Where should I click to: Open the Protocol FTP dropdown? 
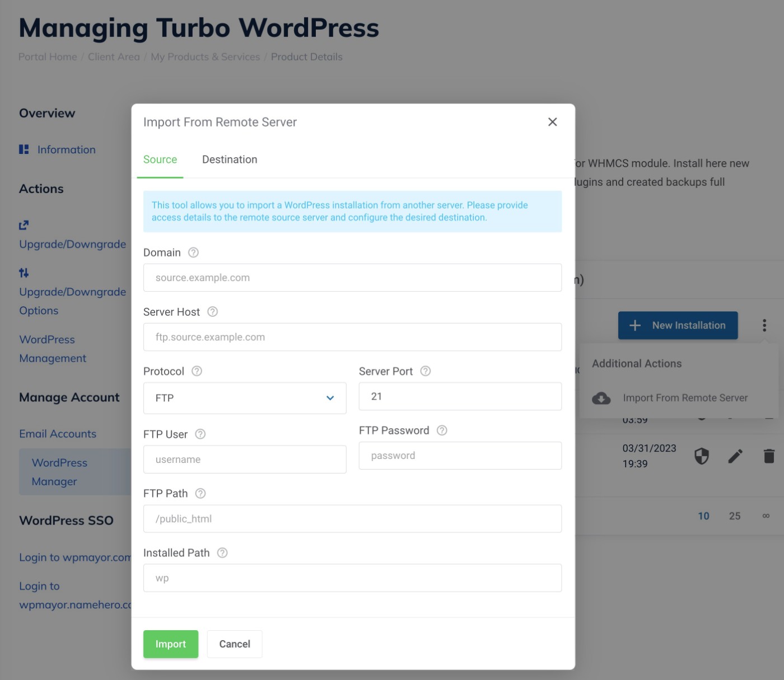[245, 398]
